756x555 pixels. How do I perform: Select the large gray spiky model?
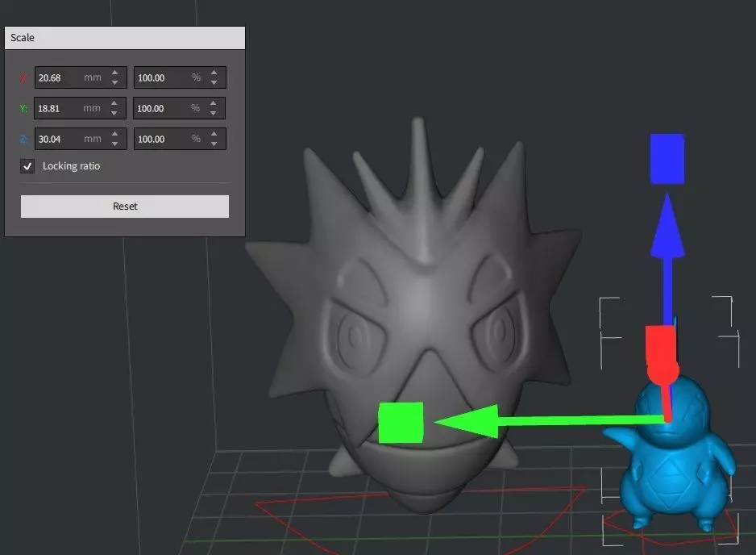coord(419,309)
